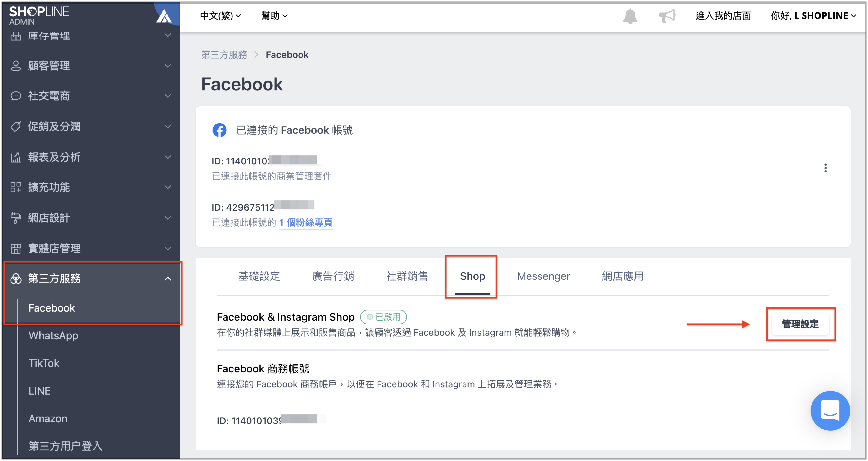This screenshot has height=461, width=868.
Task: Click the third-party services circles icon
Action: 15,279
